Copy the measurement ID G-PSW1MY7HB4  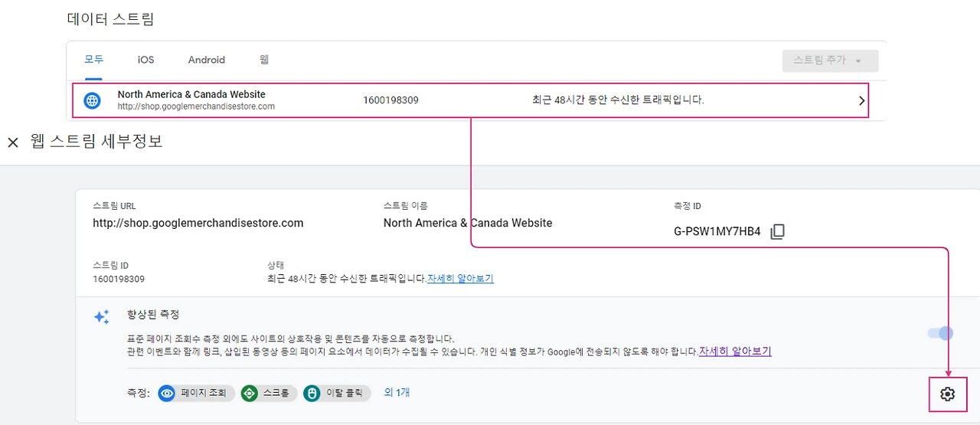pos(777,231)
